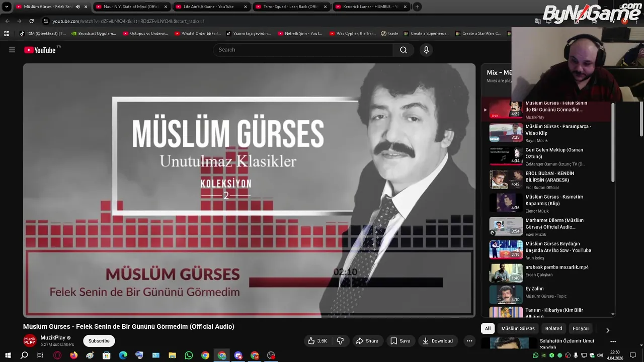Open options for Selahattin Özdemir video

pyautogui.click(x=613, y=341)
